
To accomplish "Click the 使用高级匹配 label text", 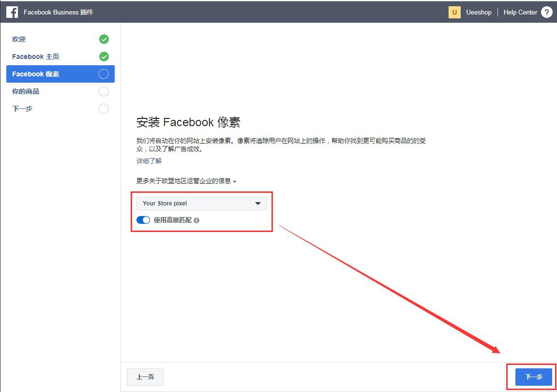I will (x=173, y=220).
